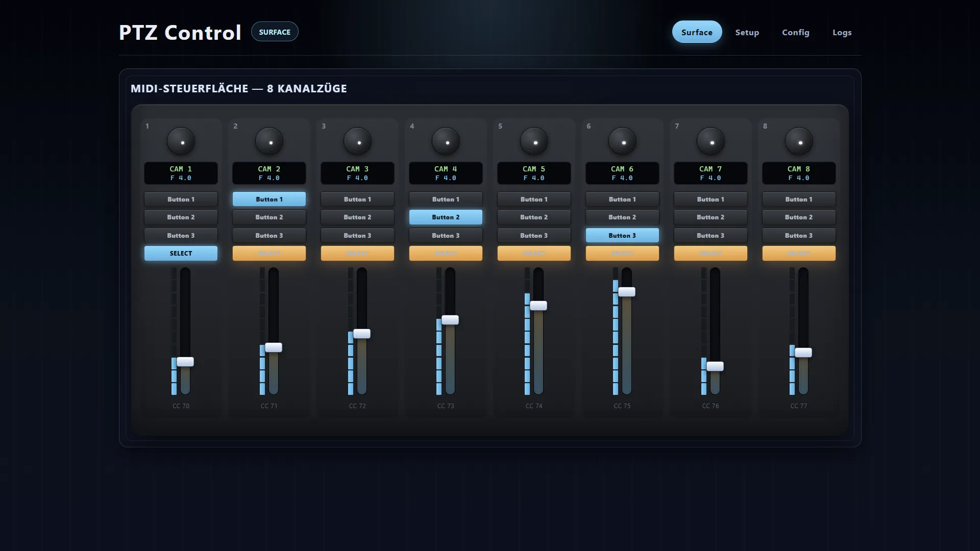Viewport: 980px width, 551px height.
Task: Click Button 3 on the CAM 4 strip
Action: click(x=446, y=235)
